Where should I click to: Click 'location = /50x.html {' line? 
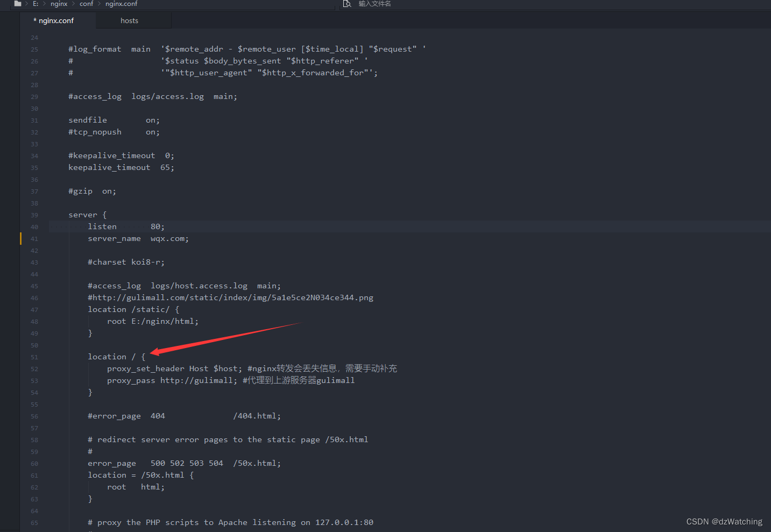point(141,475)
